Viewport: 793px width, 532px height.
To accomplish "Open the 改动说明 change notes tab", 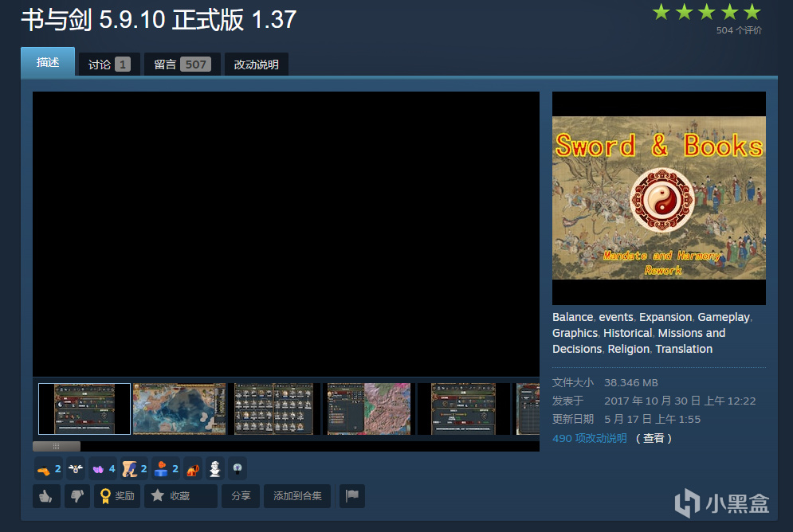I will point(256,65).
